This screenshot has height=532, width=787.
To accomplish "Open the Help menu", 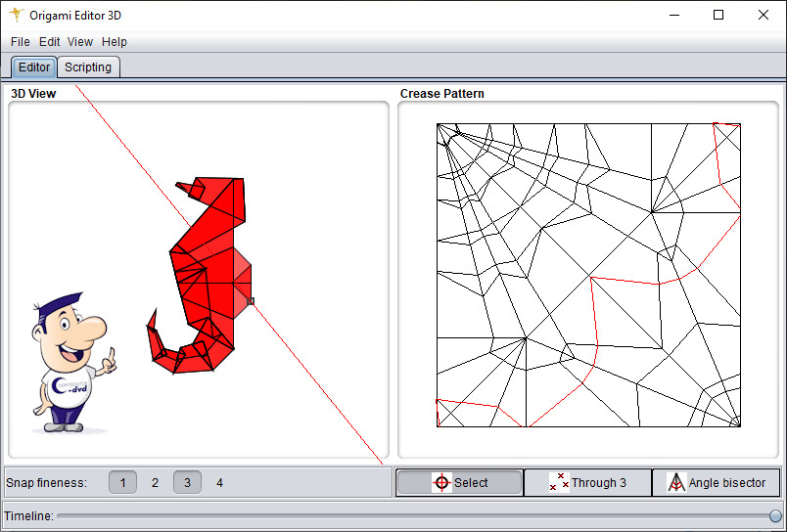I will (x=115, y=42).
